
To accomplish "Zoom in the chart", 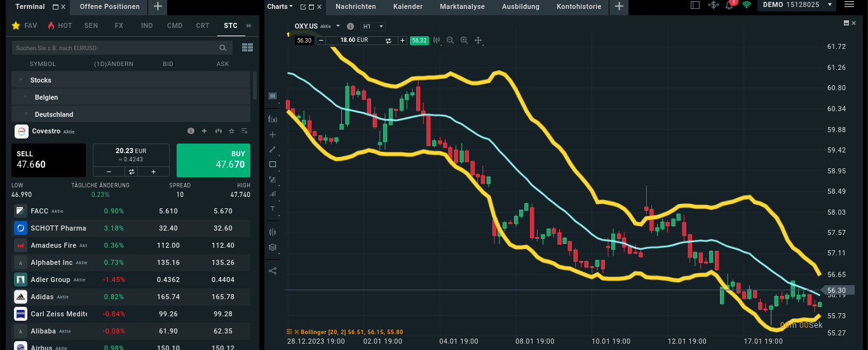I will (464, 40).
